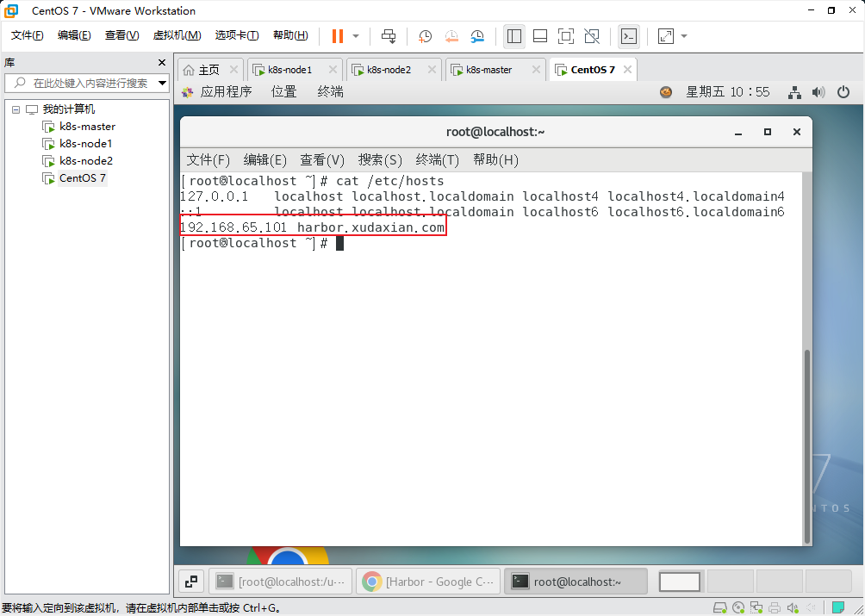Screen dimensions: 865x616
Task: Toggle the library sidebar view icon
Action: (x=514, y=36)
